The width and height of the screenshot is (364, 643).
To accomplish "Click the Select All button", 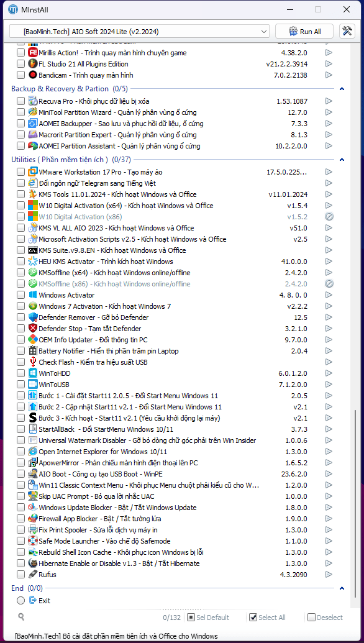I will [267, 617].
